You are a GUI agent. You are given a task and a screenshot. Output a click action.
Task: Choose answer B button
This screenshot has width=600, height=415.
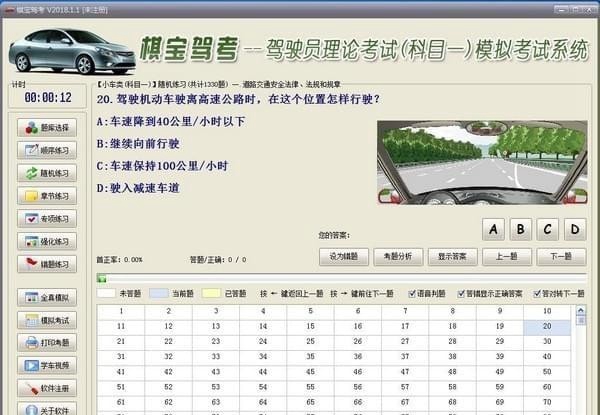coord(520,229)
